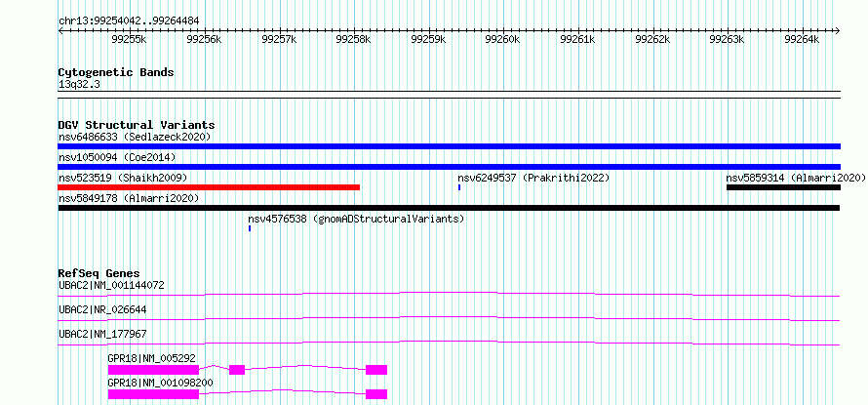Viewport: 868px width, 405px height.
Task: Click the UBAC2|NM_001144072 intron line
Action: click(449, 294)
